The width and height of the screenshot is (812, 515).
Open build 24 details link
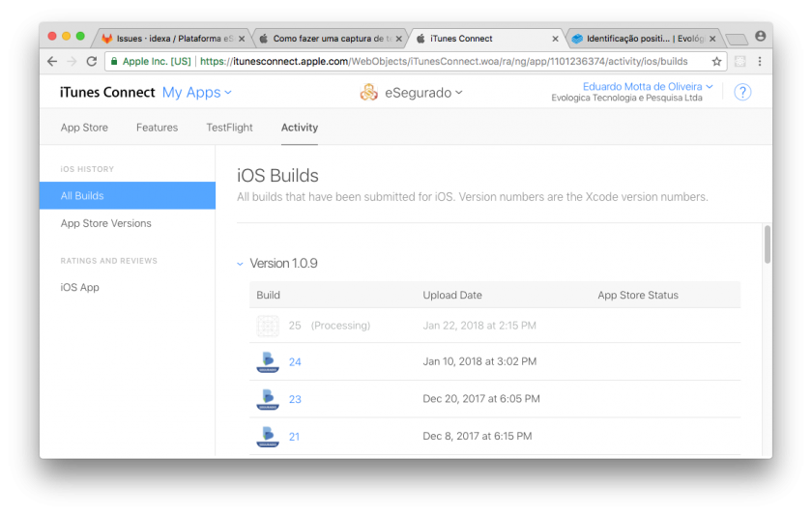(x=295, y=362)
